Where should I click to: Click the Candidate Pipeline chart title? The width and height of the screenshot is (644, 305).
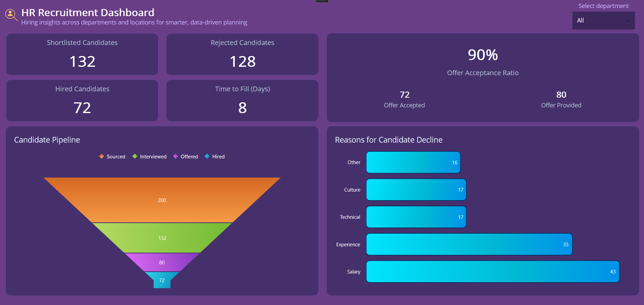(47, 140)
